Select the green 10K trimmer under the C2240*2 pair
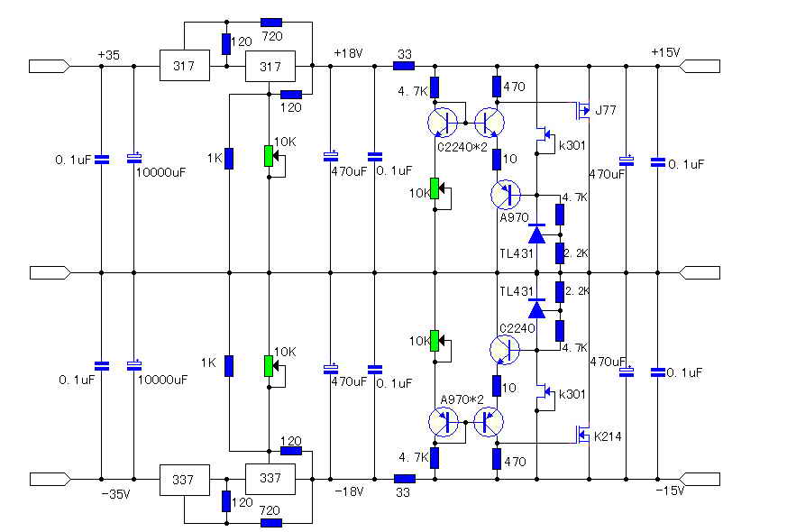Viewport: 787px width, 532px height. tap(435, 188)
